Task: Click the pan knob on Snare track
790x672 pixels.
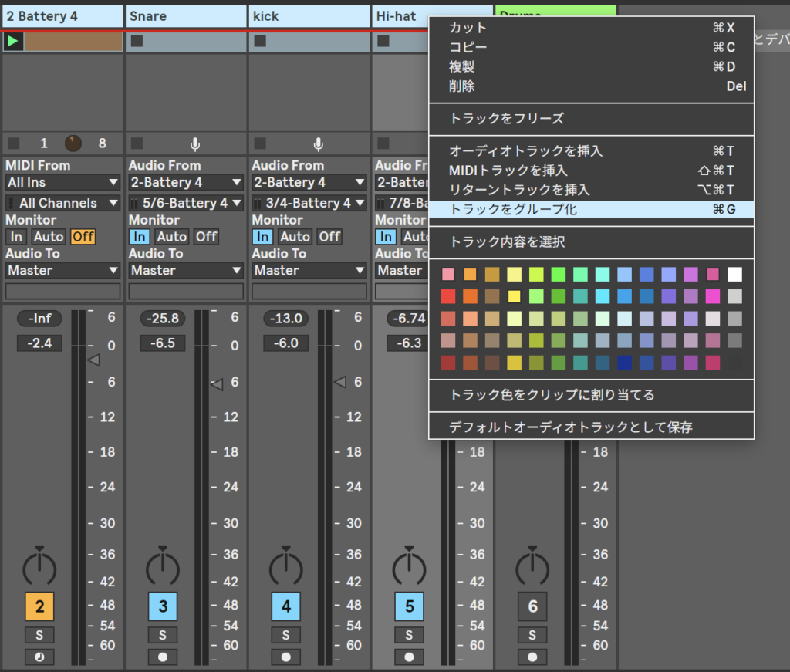Action: click(x=163, y=569)
